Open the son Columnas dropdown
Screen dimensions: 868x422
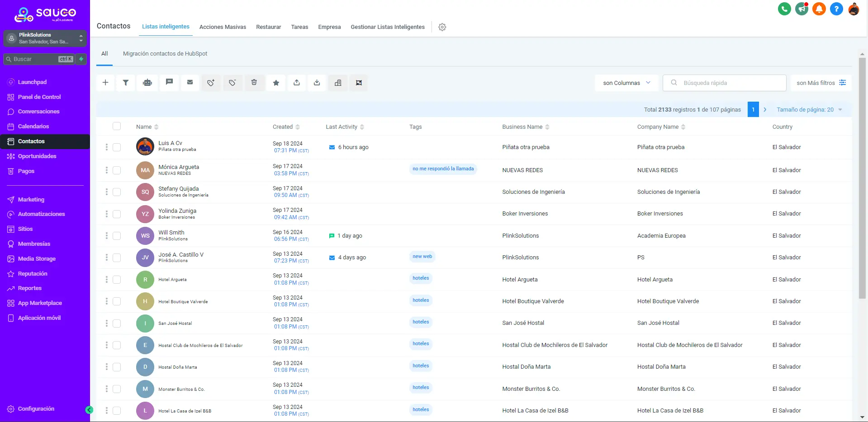pos(626,83)
